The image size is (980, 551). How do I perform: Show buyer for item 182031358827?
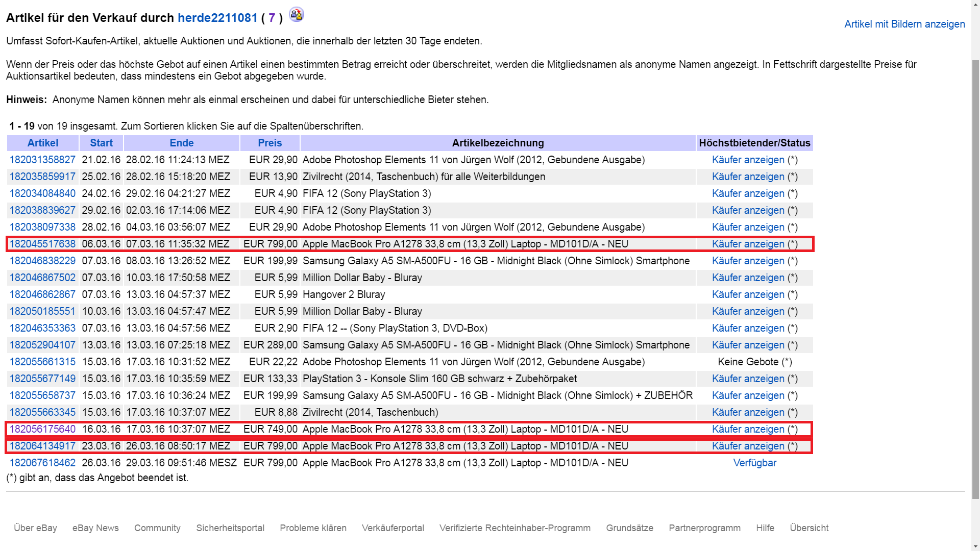point(748,160)
